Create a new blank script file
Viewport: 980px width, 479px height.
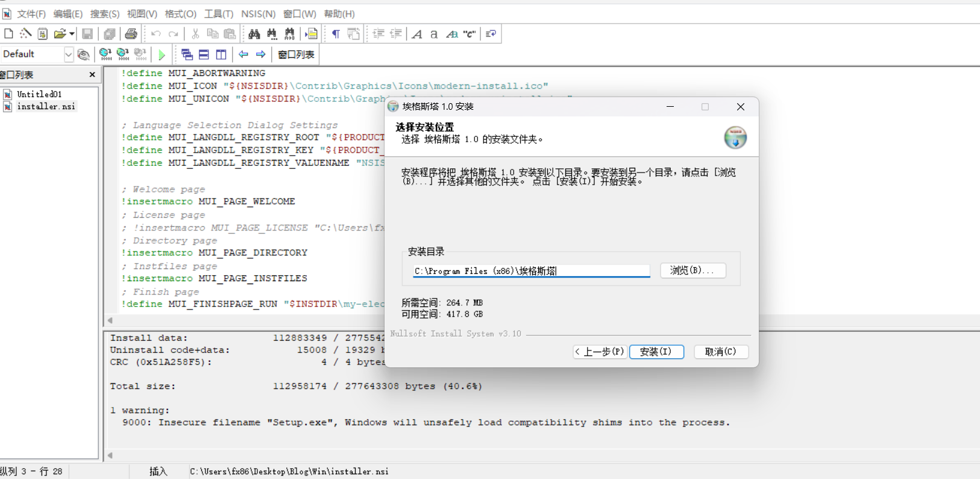pos(8,34)
